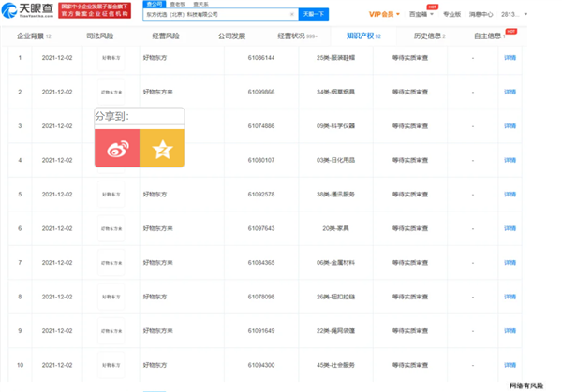Screen dimensions: 562x392
Task: Open the 好物东方 trademark image in row 1
Action: pos(111,58)
